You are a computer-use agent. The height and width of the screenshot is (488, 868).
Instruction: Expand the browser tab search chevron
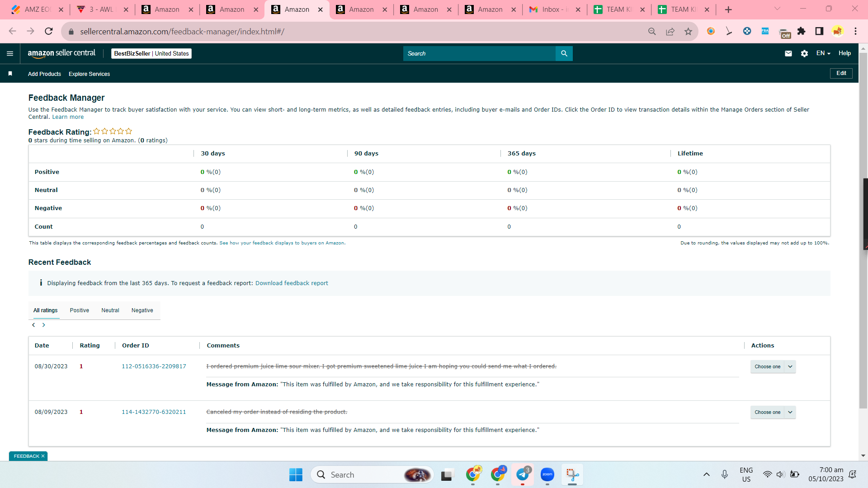coord(777,9)
